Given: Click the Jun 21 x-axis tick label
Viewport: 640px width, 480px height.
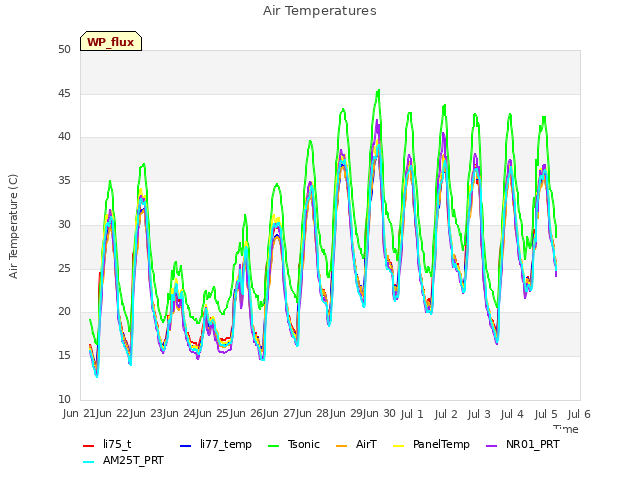Looking at the screenshot, I should [x=80, y=413].
